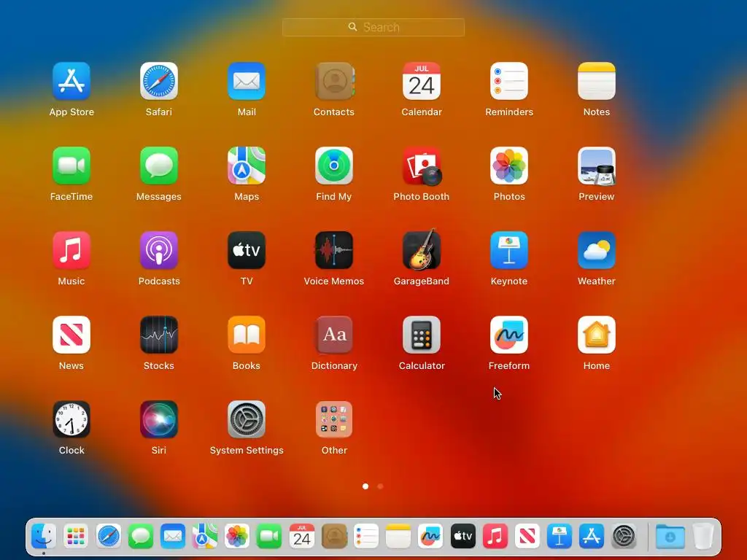The image size is (747, 560).
Task: Open Contacts from the Launchpad grid
Action: [x=334, y=81]
